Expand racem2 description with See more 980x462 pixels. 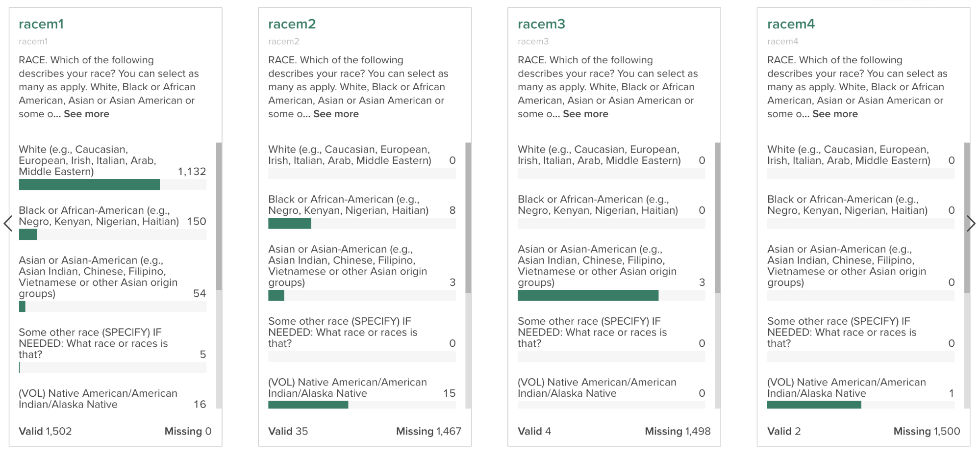pos(336,114)
